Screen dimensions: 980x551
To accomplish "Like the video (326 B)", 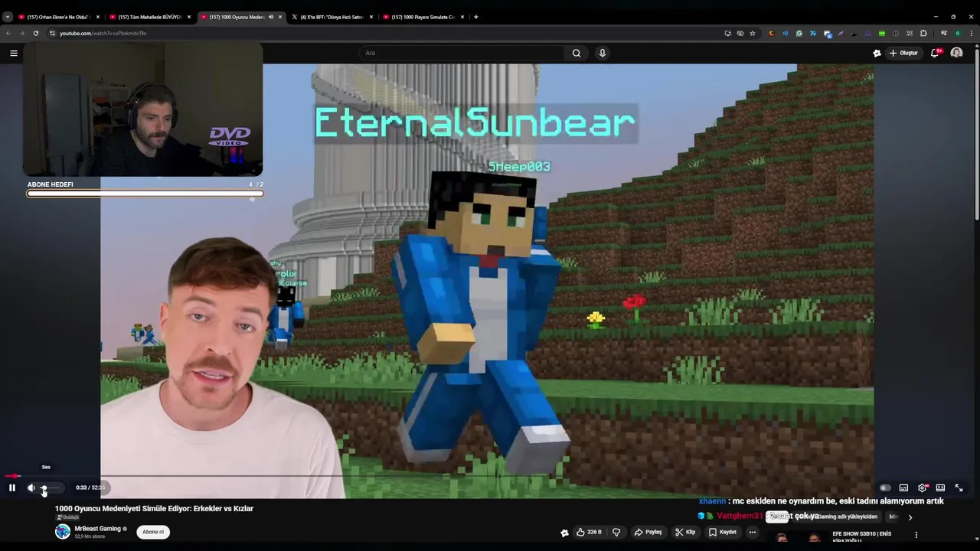I will [590, 532].
